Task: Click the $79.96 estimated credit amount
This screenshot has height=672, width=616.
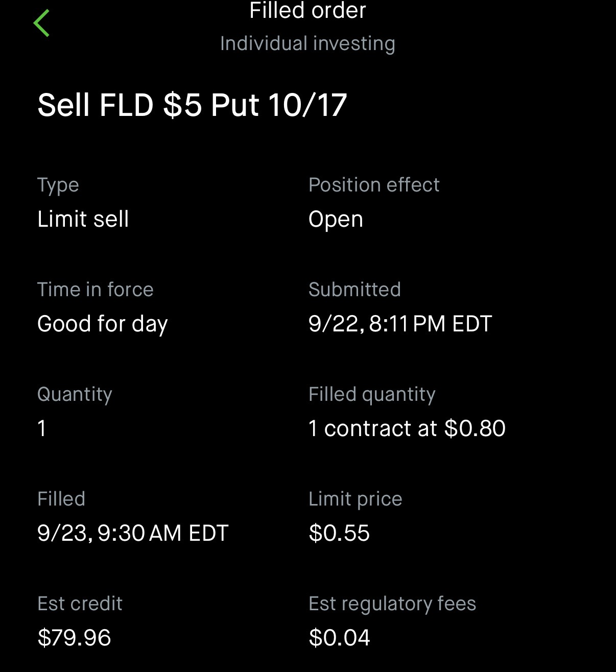Action: coord(75,638)
